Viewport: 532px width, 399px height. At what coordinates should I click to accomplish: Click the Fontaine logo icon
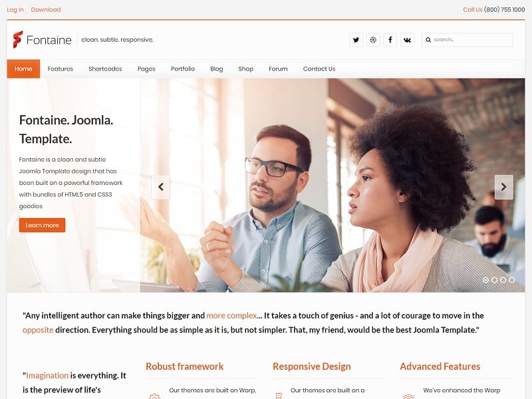tap(18, 39)
